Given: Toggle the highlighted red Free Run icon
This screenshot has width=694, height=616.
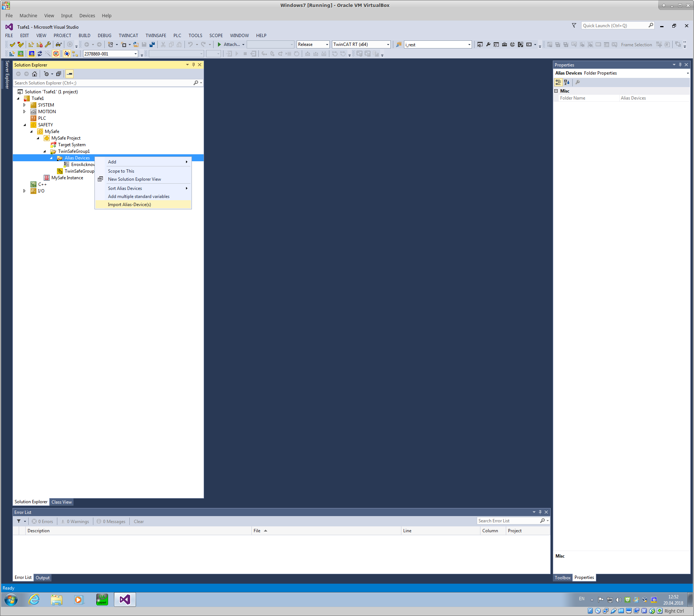Looking at the screenshot, I should [56, 54].
